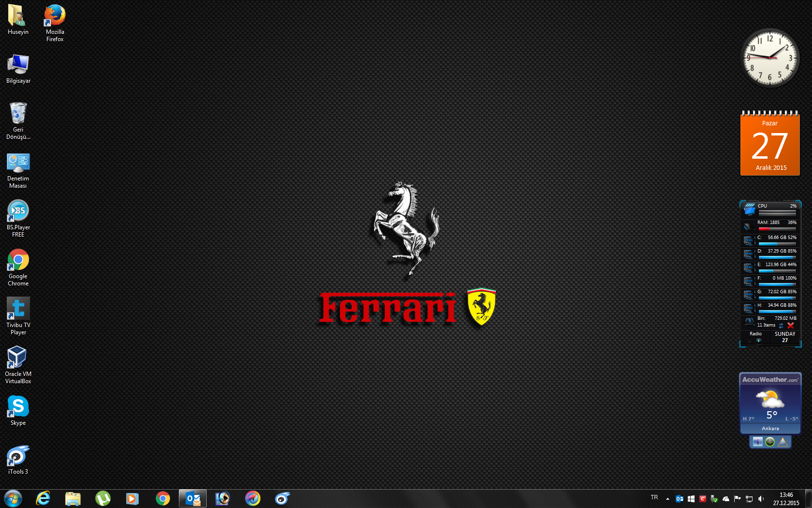This screenshot has width=812, height=508.
Task: Open Windows Media Player taskbar icon
Action: (132, 498)
